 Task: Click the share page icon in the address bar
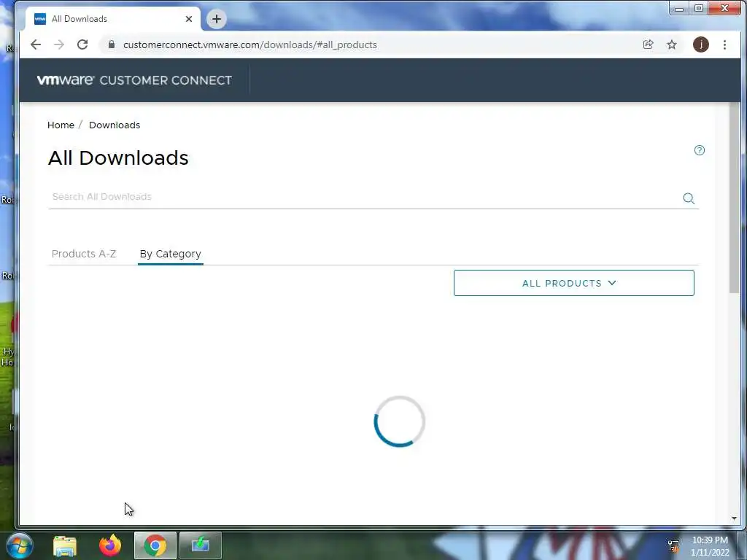coord(648,44)
